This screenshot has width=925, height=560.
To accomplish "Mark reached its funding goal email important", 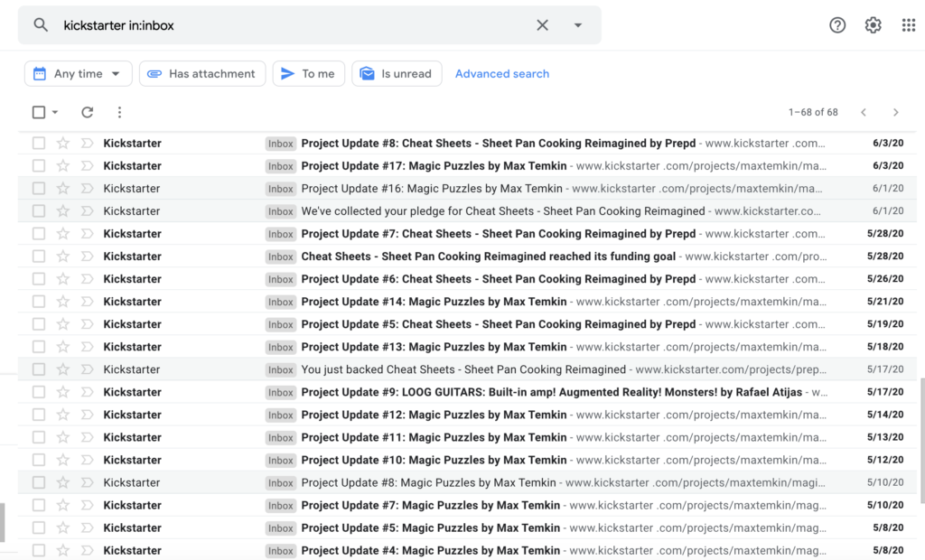I will (x=88, y=257).
